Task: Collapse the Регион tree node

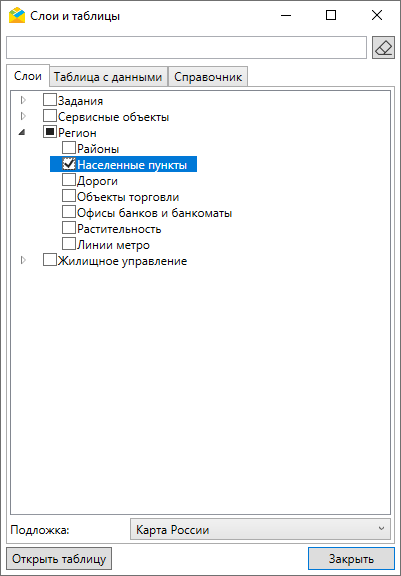Action: coord(22,133)
